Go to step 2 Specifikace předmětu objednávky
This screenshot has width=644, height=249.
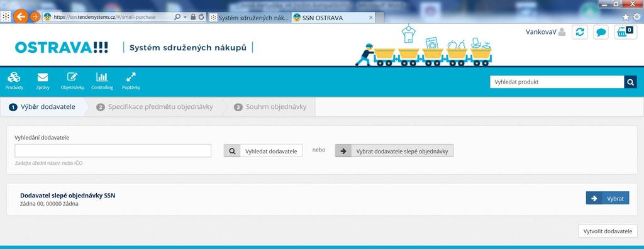155,107
